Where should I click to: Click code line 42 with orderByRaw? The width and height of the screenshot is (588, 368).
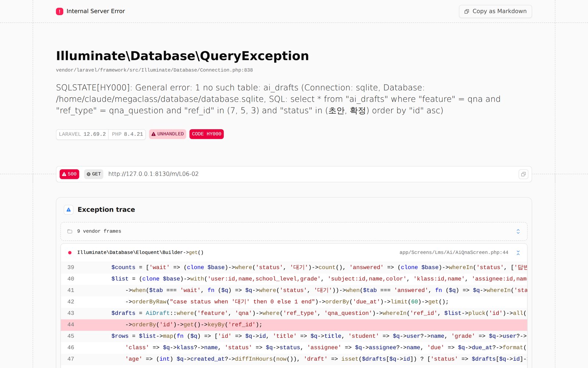pyautogui.click(x=294, y=302)
